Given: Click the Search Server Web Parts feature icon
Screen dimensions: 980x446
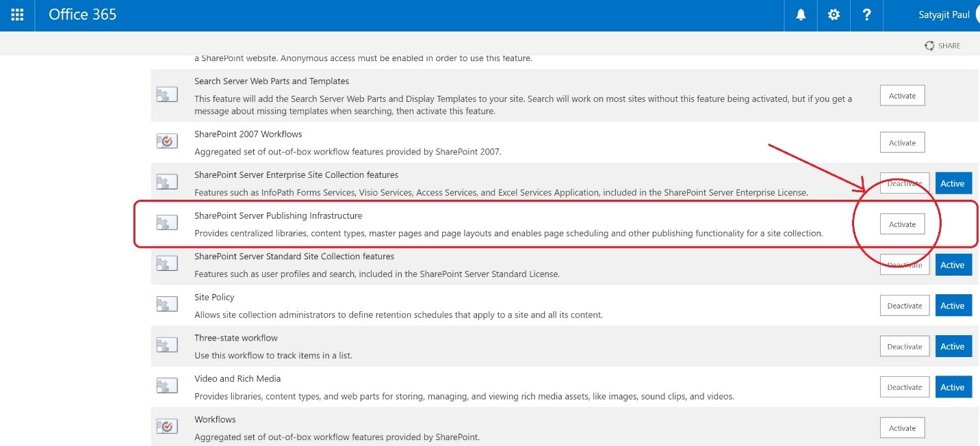Looking at the screenshot, I should pyautogui.click(x=167, y=95).
